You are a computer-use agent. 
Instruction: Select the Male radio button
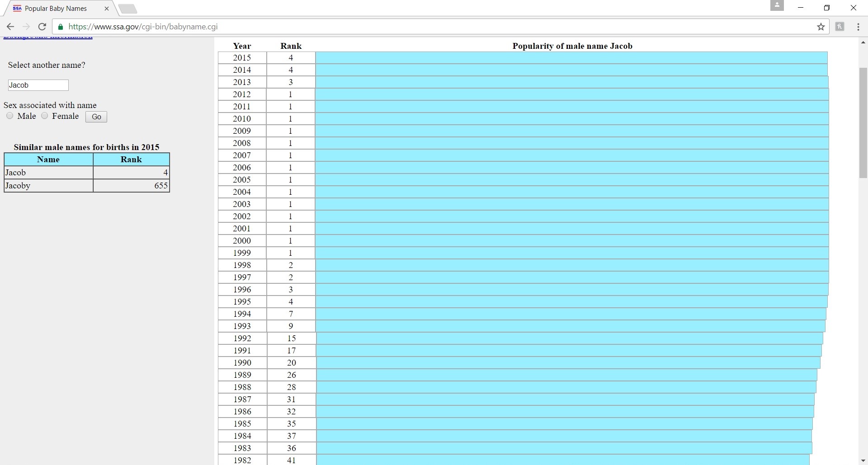10,116
